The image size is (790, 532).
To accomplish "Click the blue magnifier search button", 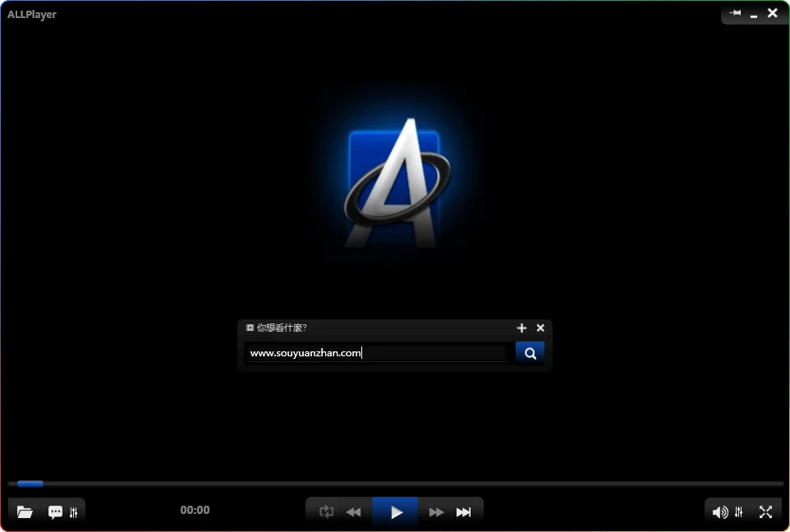I will point(530,353).
